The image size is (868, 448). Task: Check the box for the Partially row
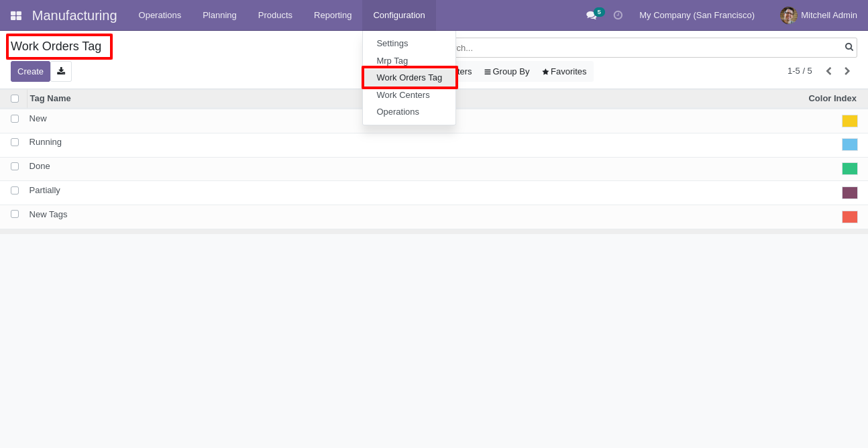tap(15, 190)
